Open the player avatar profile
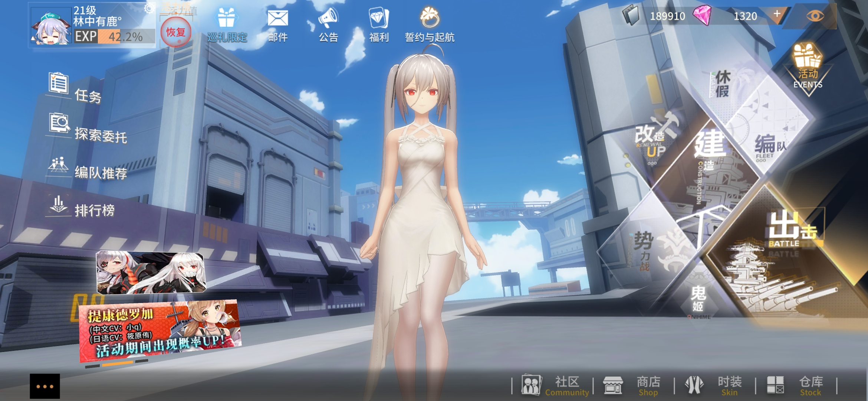The height and width of the screenshot is (401, 868). (51, 26)
